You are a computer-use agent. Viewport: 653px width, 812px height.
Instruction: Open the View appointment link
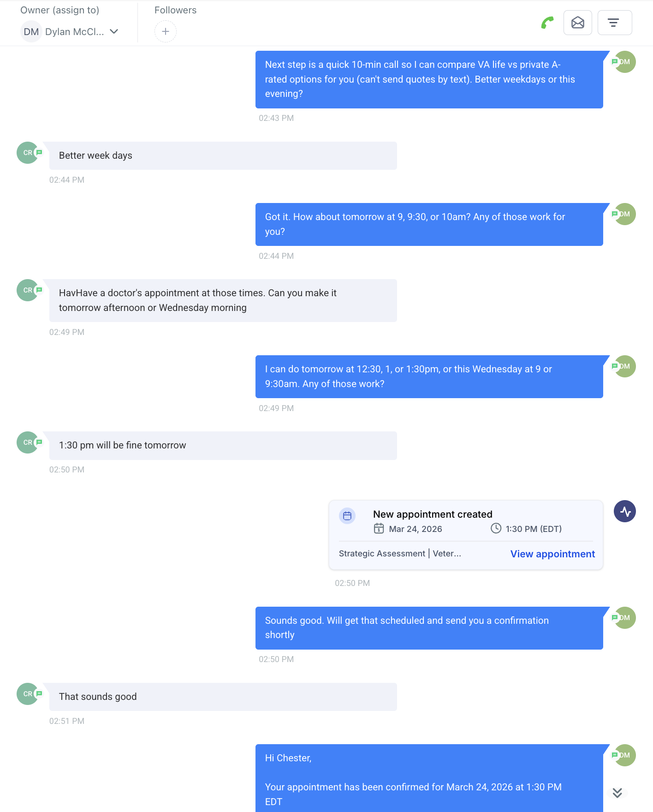pos(552,554)
